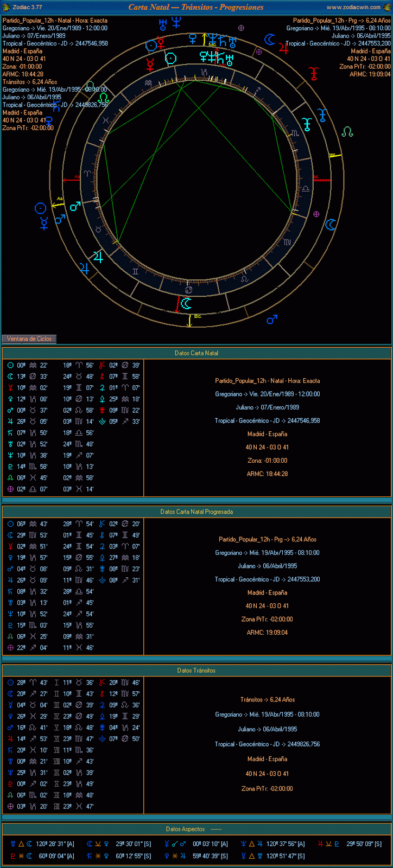The width and height of the screenshot is (393, 868).
Task: Click the red Jupiter glyph on the chart's outer ring
Action: 284,48
